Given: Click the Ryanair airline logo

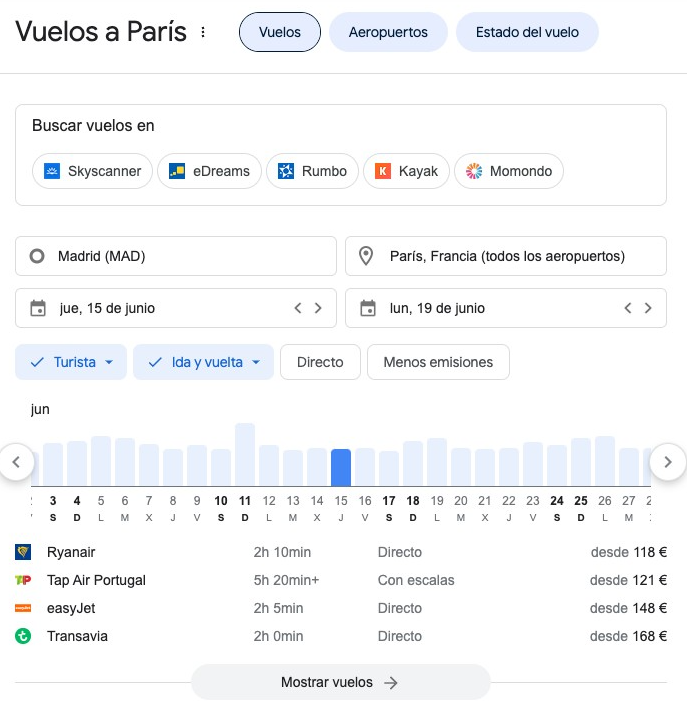Looking at the screenshot, I should click(23, 552).
